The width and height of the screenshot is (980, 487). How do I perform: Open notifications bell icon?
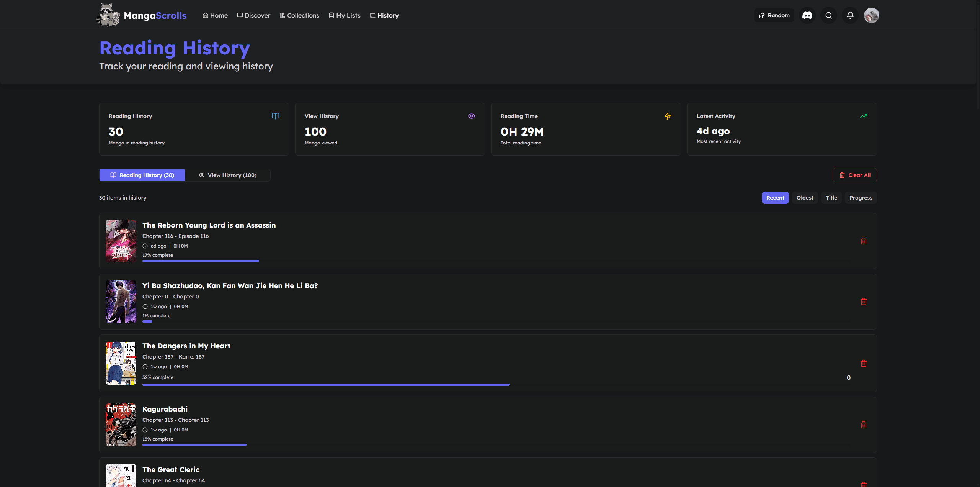coord(850,15)
